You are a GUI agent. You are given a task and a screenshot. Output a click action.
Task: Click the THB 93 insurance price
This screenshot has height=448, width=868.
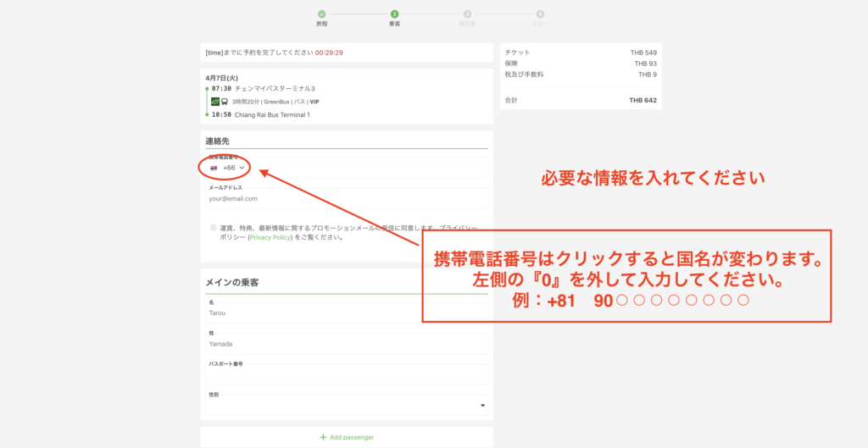coord(645,64)
